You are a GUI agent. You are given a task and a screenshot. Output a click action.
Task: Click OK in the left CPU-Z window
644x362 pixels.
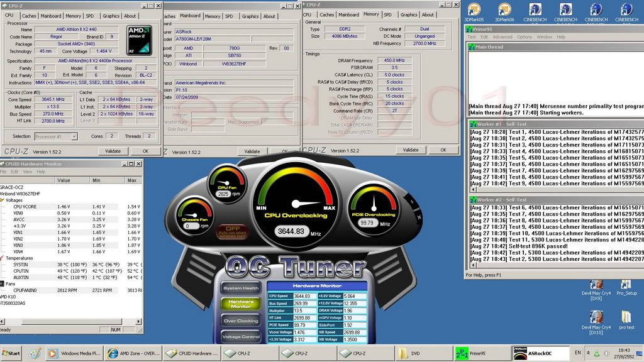coord(145,151)
